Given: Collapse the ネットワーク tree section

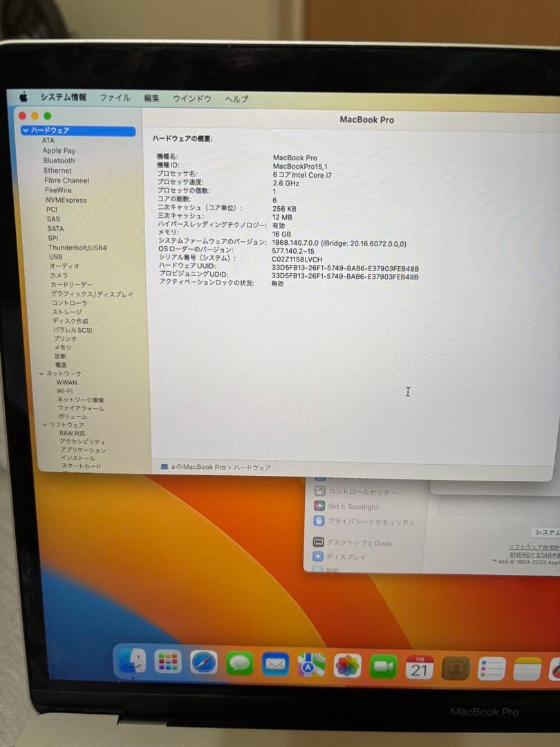Looking at the screenshot, I should click(x=41, y=373).
